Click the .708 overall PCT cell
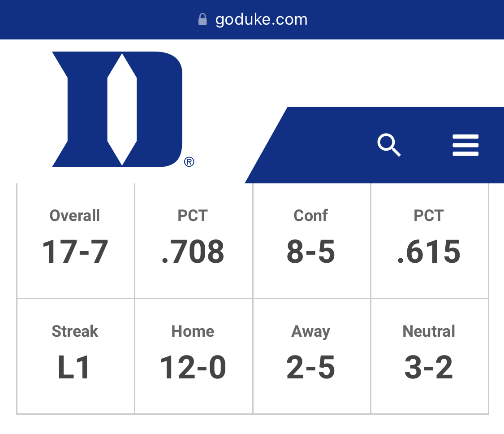Viewport: 504px width, 434px height. [x=194, y=241]
